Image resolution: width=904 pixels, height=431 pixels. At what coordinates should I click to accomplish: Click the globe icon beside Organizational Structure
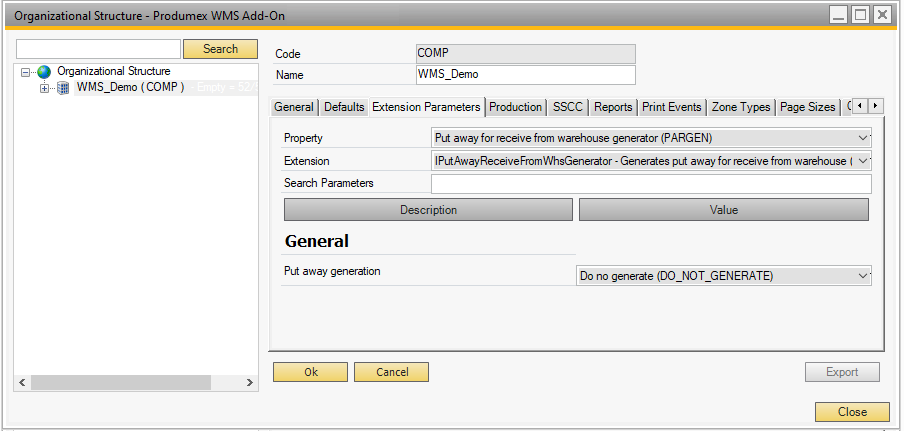[x=44, y=72]
